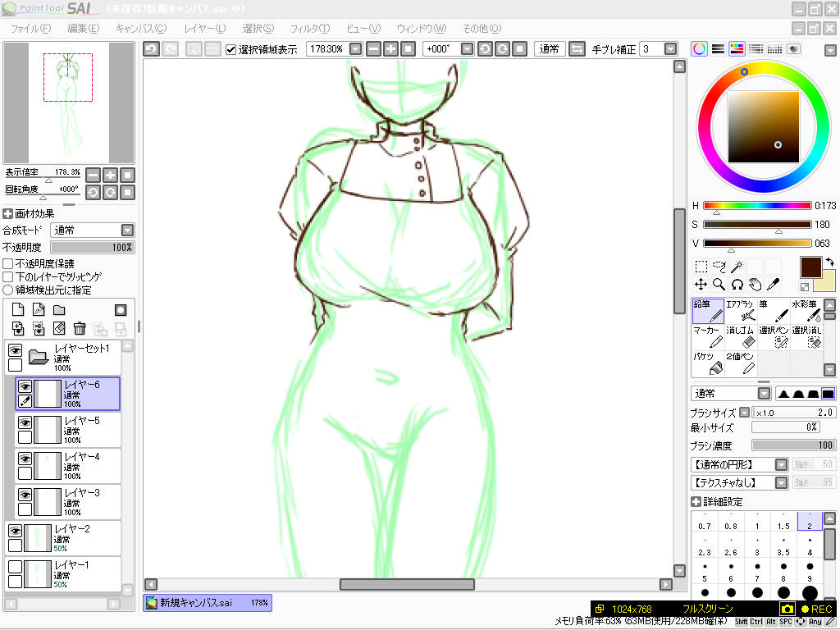Toggle the RGB slider panel icon

coord(718,49)
